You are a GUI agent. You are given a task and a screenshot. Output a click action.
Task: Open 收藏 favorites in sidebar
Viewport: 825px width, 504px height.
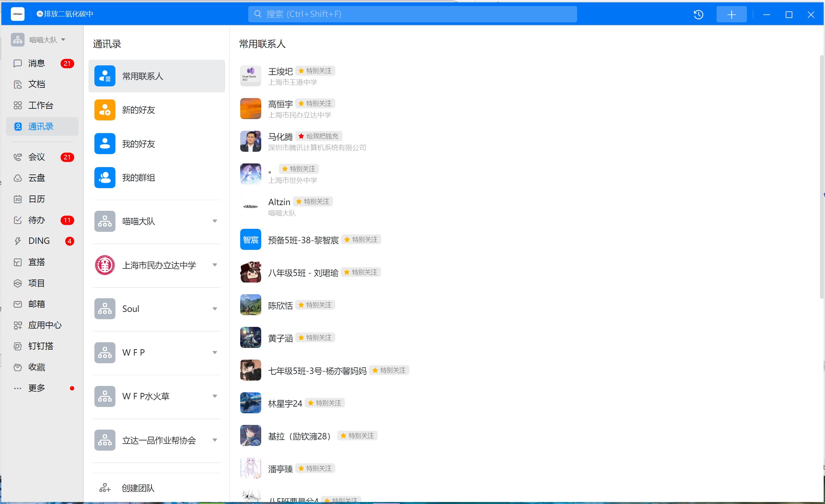36,367
